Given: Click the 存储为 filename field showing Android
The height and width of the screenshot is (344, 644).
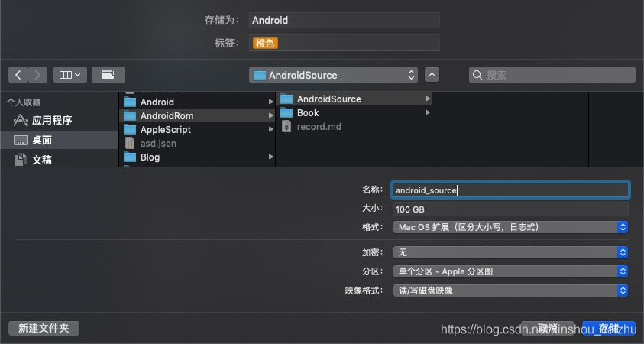Looking at the screenshot, I should [345, 20].
